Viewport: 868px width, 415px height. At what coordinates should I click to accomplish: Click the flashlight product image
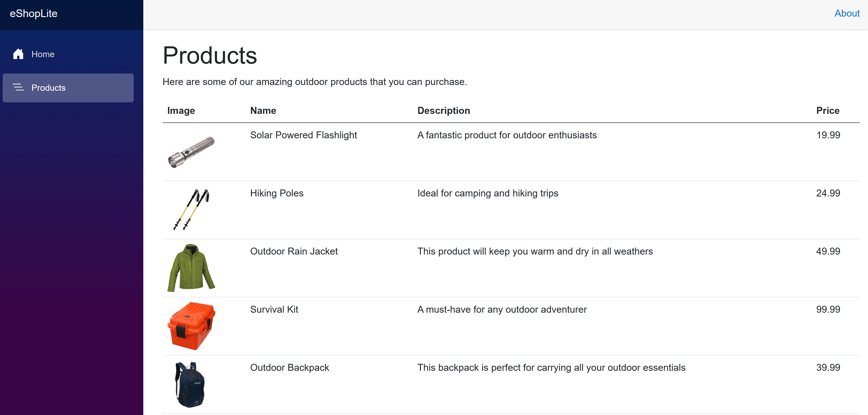191,152
